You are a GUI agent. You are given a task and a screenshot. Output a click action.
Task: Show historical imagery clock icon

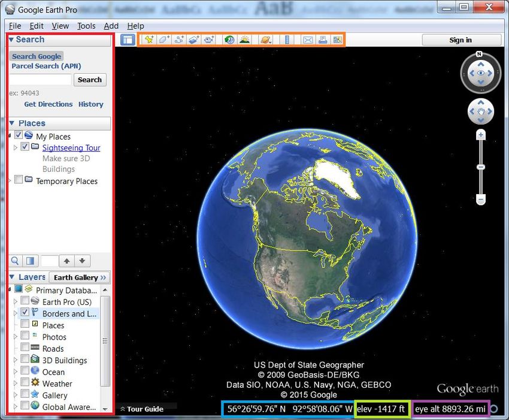[x=229, y=40]
